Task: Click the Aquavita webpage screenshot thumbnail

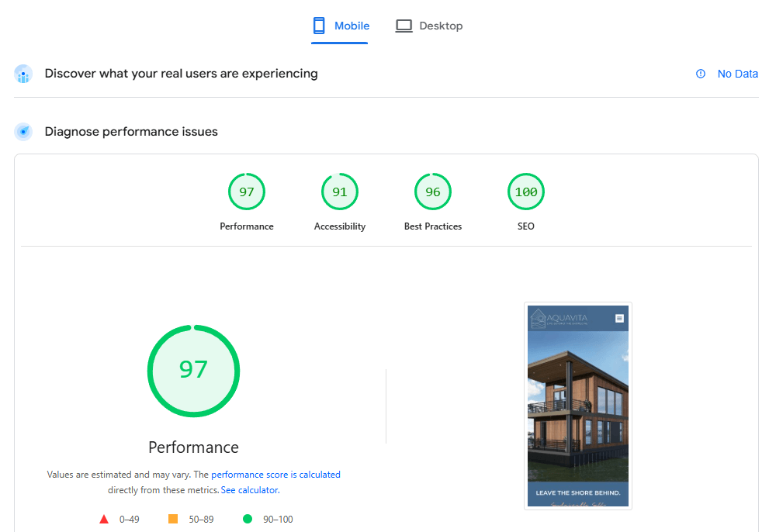Action: [577, 405]
